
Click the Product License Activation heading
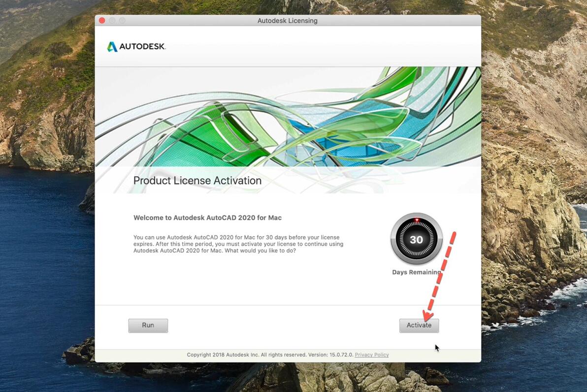[197, 181]
